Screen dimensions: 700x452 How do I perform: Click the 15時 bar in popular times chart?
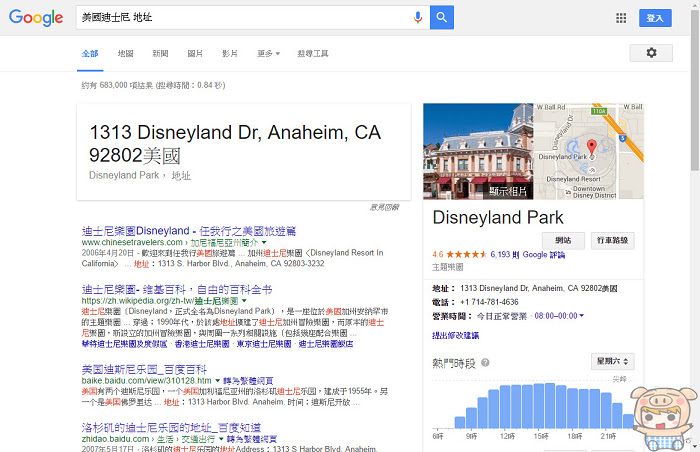pos(539,406)
